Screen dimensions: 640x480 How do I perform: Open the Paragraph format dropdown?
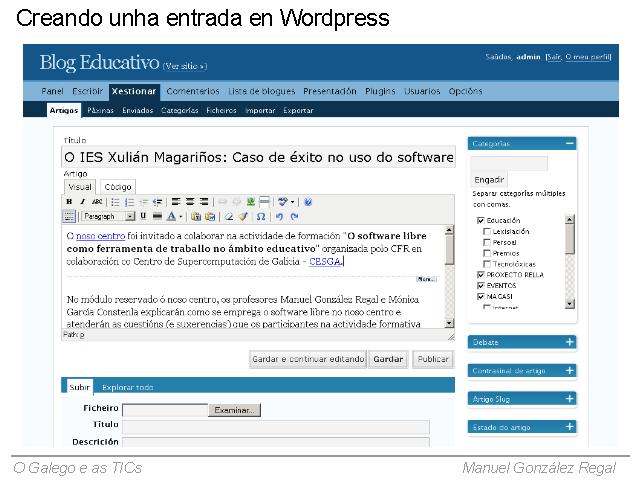(107, 216)
